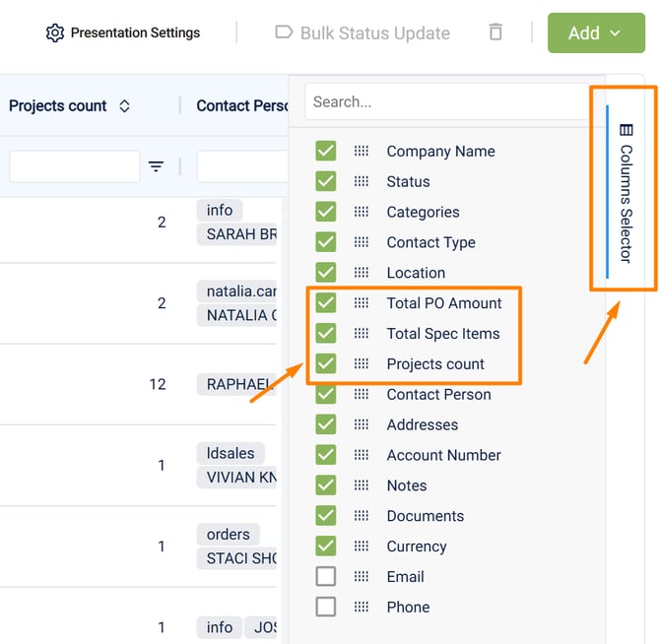The height and width of the screenshot is (644, 660).
Task: Click the Projects count sort arrows
Action: [x=124, y=106]
